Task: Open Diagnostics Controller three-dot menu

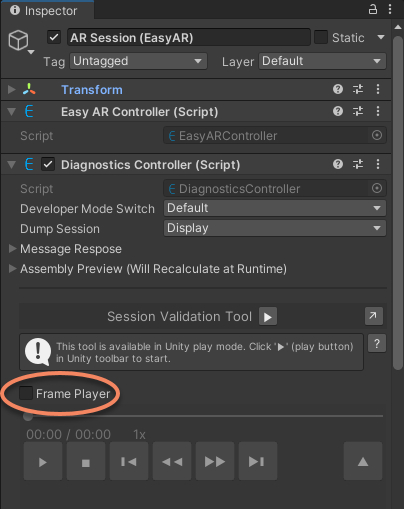Action: [378, 164]
